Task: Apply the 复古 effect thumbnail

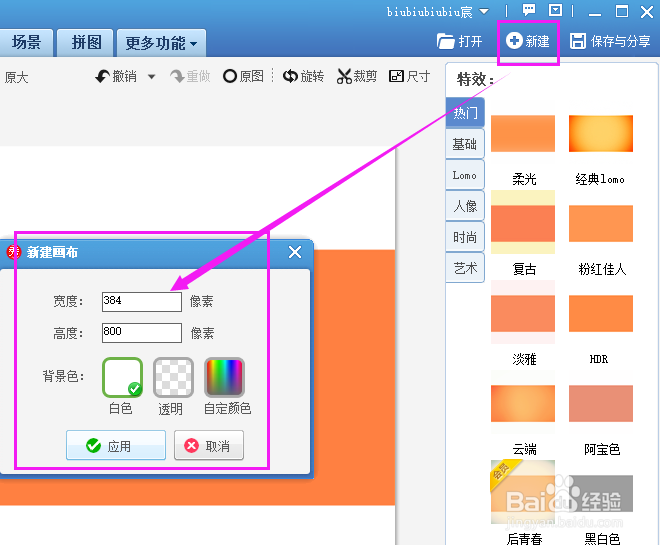Action: 523,222
